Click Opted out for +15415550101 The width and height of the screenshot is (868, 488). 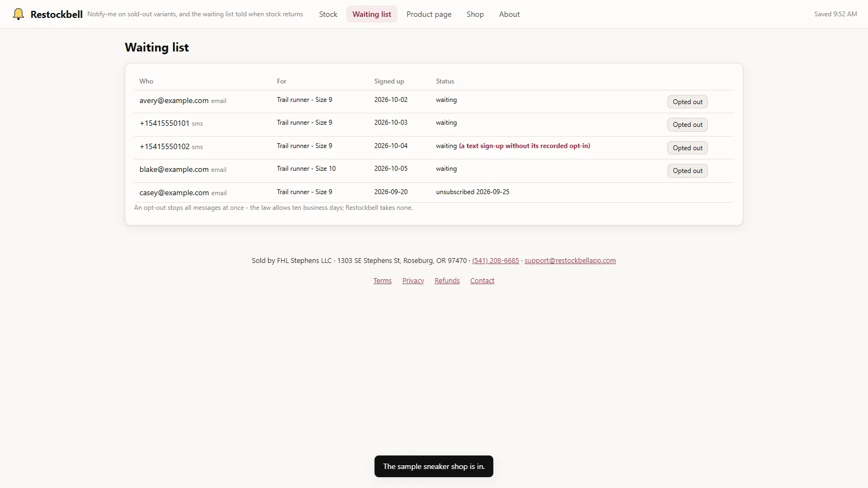point(687,125)
